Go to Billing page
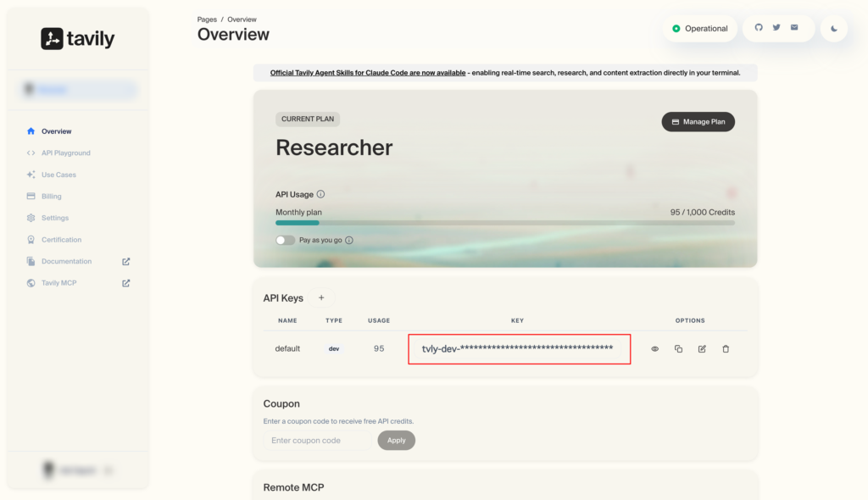This screenshot has height=500, width=868. click(x=51, y=197)
